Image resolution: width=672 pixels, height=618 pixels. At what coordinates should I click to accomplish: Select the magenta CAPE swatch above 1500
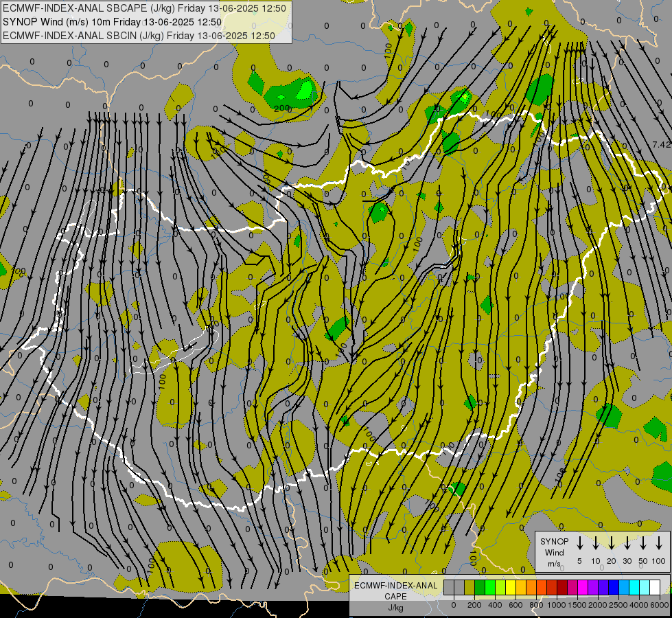(x=583, y=587)
